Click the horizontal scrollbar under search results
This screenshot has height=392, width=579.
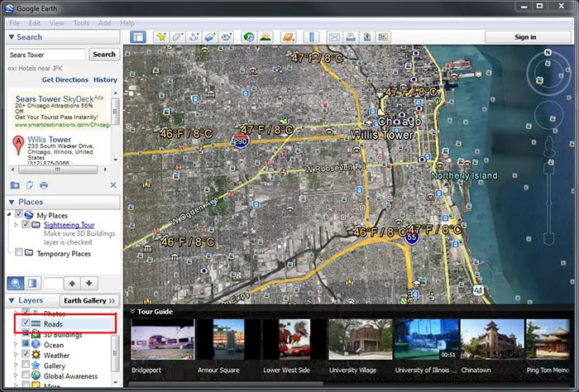coord(58,170)
